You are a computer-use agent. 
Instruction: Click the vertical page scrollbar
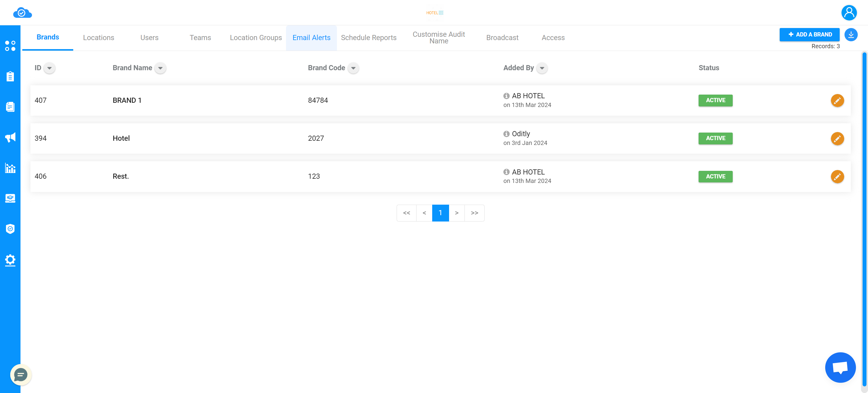pyautogui.click(x=864, y=219)
